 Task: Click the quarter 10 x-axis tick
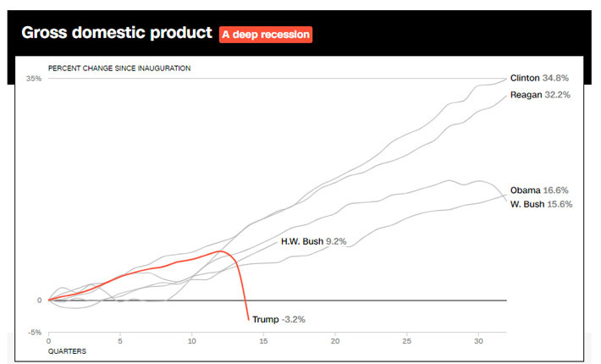[x=192, y=340]
